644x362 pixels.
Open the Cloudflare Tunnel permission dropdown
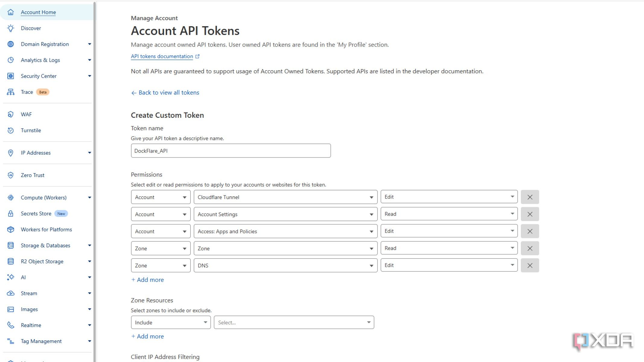pos(285,197)
